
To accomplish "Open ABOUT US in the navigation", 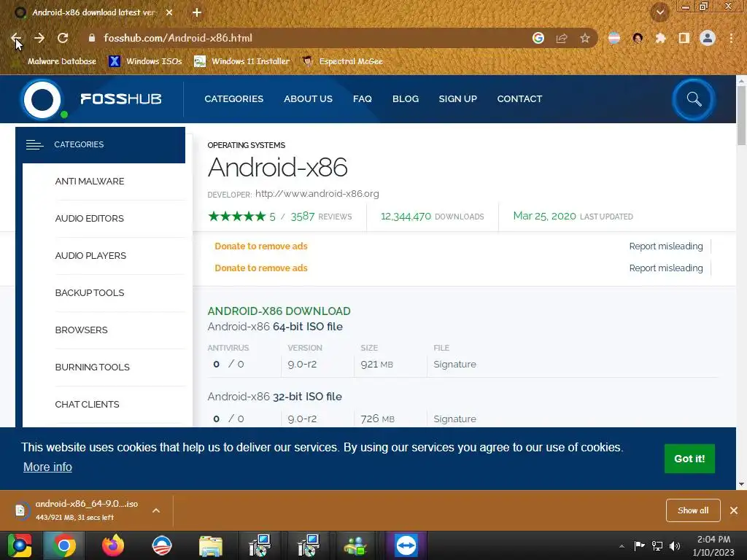I will tap(309, 99).
